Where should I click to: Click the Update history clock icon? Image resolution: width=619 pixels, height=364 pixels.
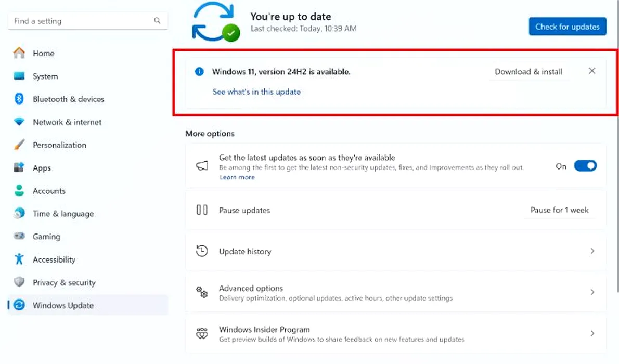tap(202, 251)
